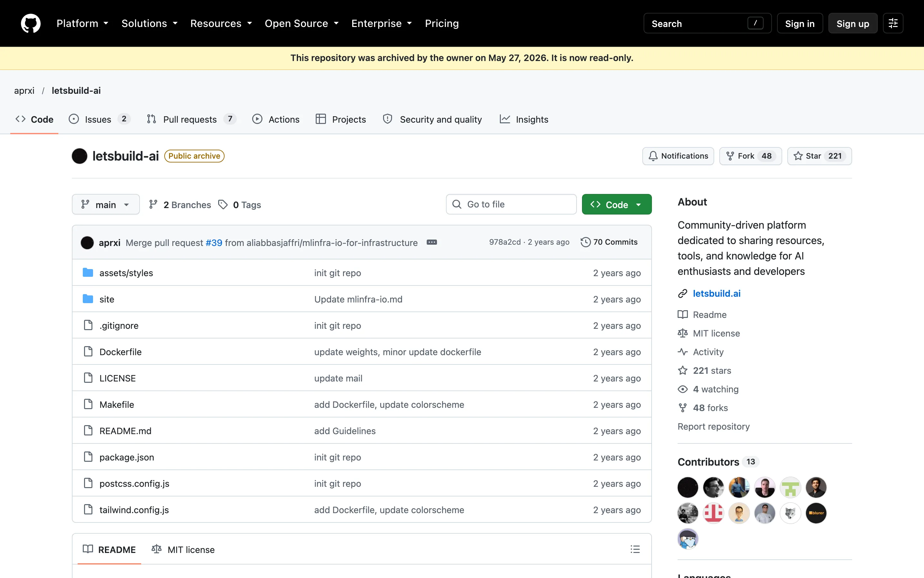The height and width of the screenshot is (578, 924).
Task: Switch to MIT license readme tab
Action: click(183, 549)
